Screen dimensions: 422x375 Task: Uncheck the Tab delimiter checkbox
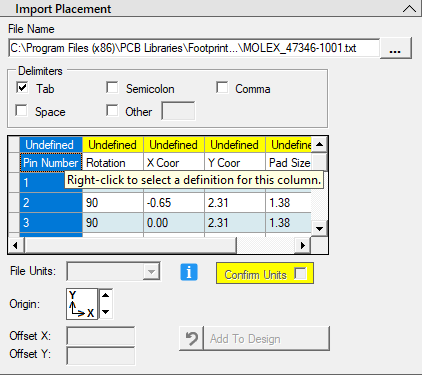pyautogui.click(x=22, y=88)
